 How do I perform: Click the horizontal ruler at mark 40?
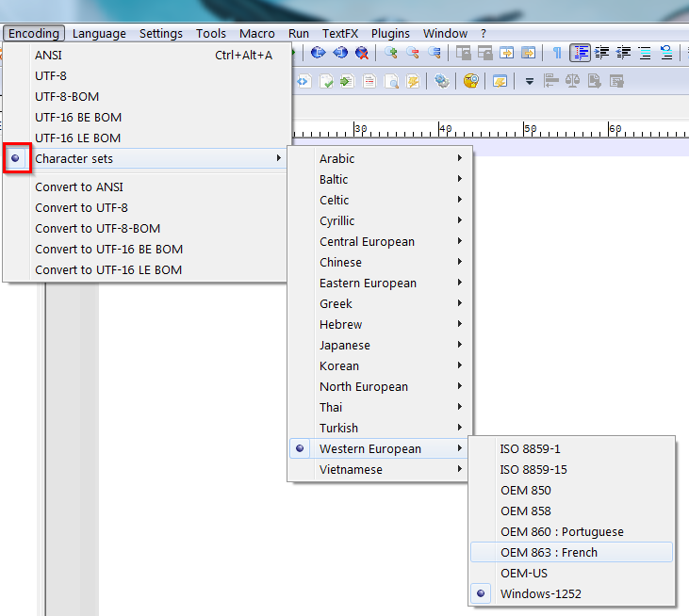click(446, 129)
